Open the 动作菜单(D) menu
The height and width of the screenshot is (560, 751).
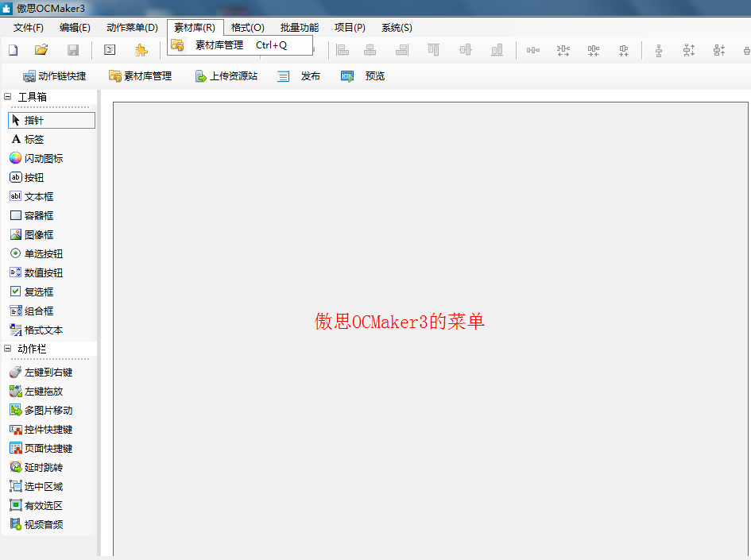click(x=132, y=28)
